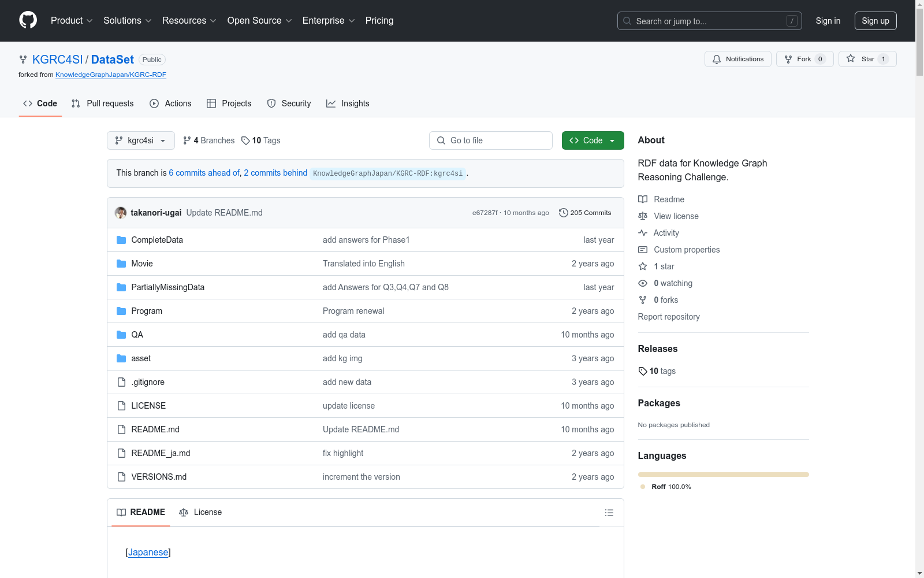Focus the Go to file input
The image size is (924, 578).
[491, 140]
